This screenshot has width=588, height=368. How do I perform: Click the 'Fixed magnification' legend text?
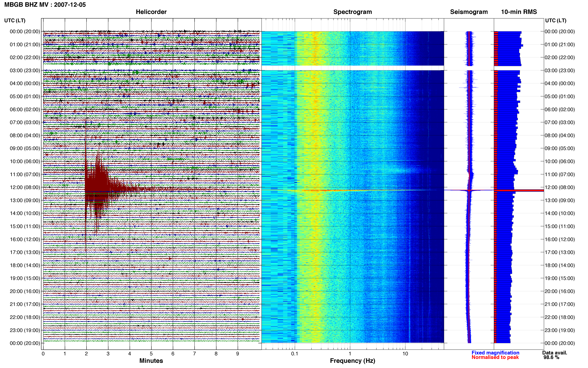(x=495, y=353)
